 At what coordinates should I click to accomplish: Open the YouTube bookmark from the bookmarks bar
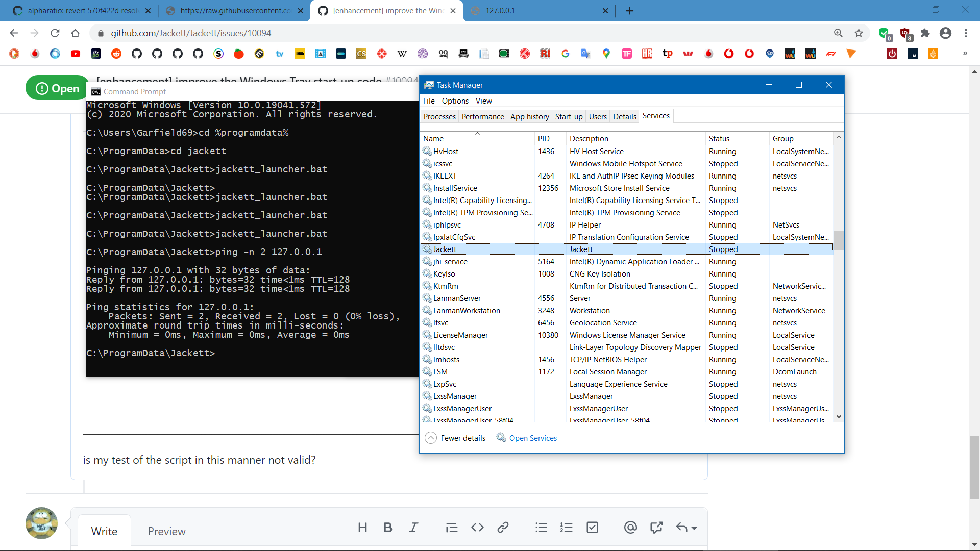point(76,54)
